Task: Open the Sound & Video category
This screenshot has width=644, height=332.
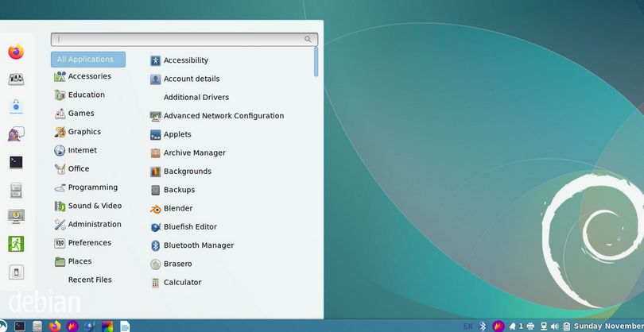Action: coord(95,206)
